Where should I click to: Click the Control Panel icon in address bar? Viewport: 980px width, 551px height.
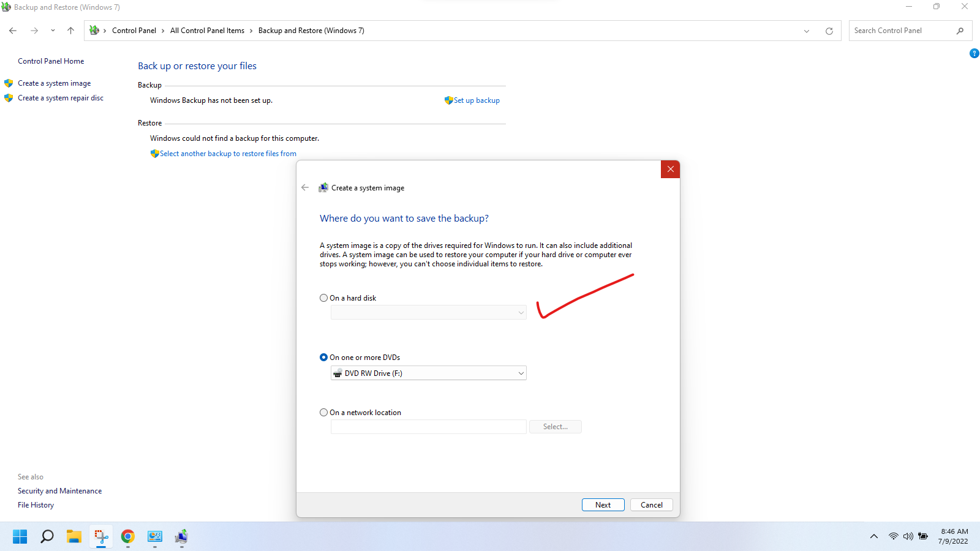coord(94,30)
